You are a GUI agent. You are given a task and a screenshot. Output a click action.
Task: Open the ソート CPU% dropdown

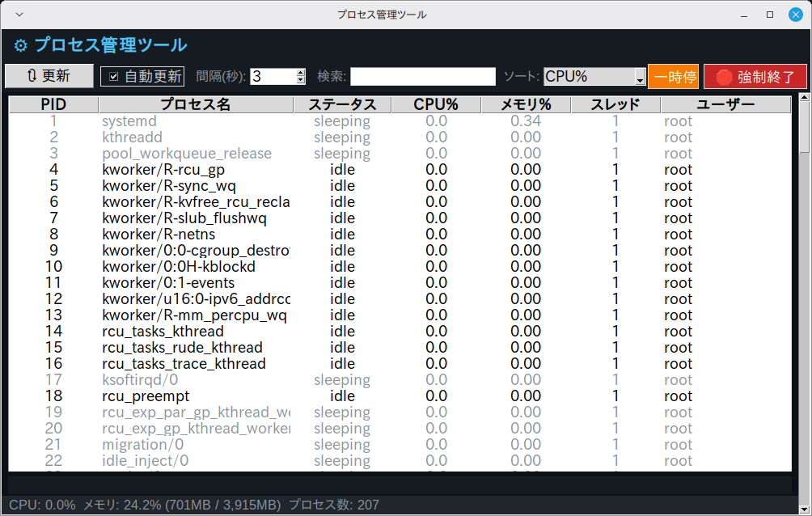pyautogui.click(x=594, y=77)
